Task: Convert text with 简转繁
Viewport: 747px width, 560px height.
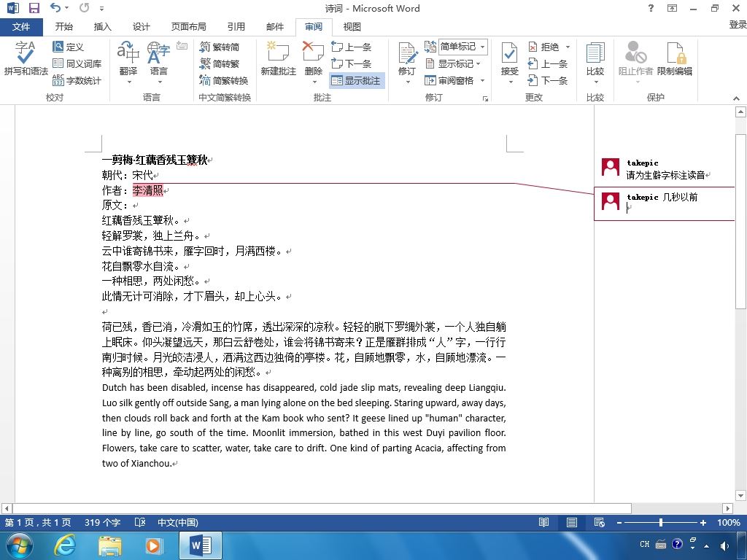Action: click(219, 63)
